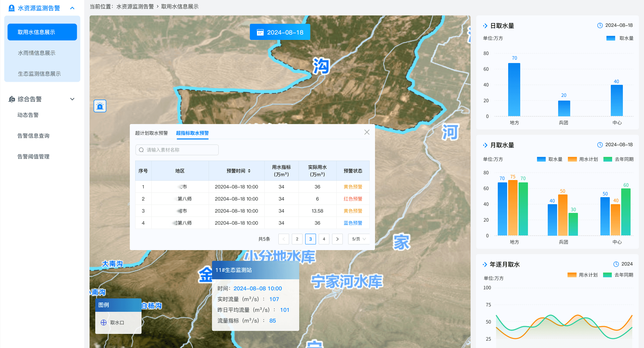Go to page 4
The height and width of the screenshot is (348, 644).
coord(324,239)
